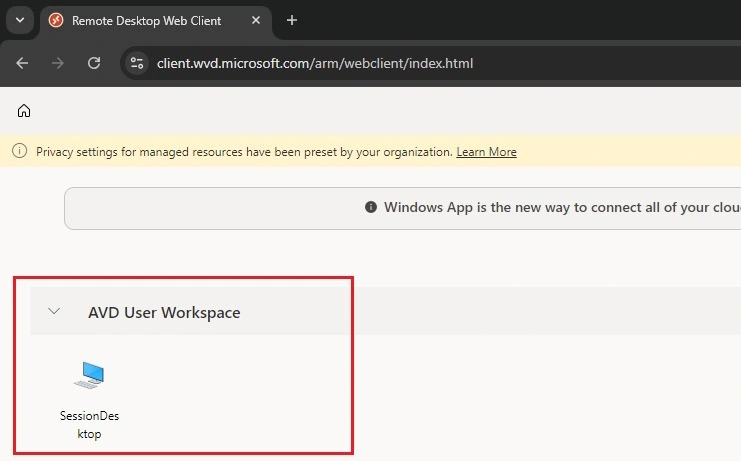The image size is (741, 461).
Task: Focus the client.wvd.microsoft.com address bar
Action: tap(315, 63)
